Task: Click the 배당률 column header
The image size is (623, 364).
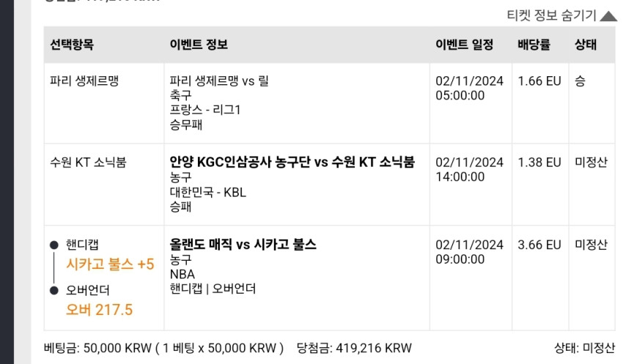Action: [534, 44]
